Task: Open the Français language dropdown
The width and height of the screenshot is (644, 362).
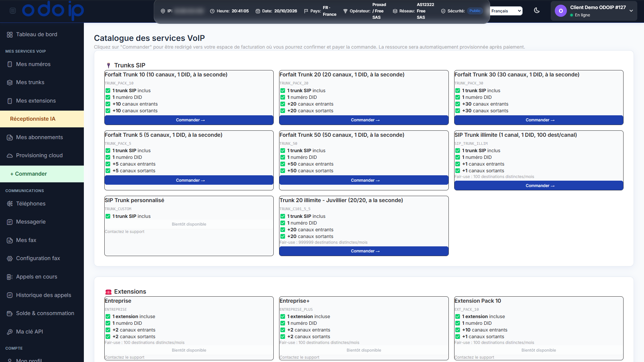Action: [506, 11]
